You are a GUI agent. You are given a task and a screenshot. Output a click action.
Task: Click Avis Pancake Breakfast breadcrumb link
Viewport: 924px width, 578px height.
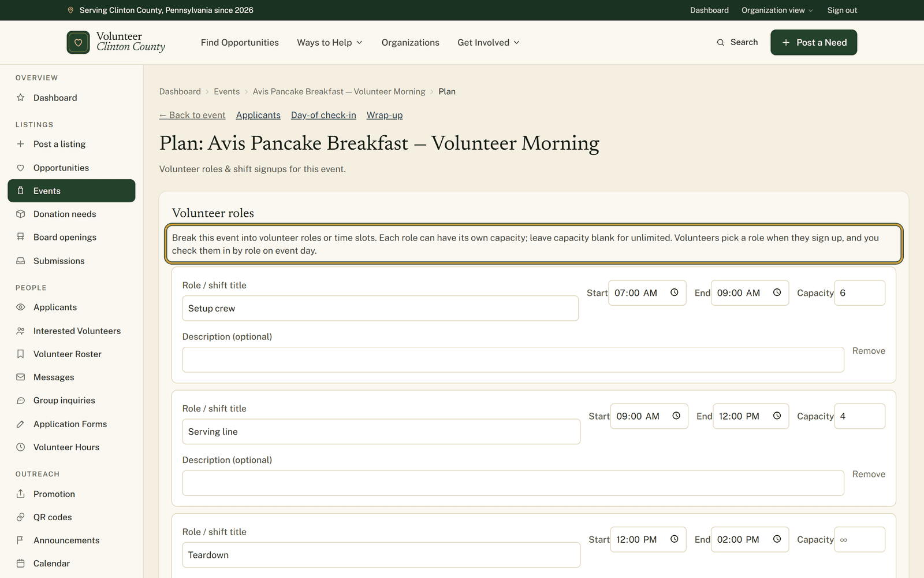[x=339, y=91]
